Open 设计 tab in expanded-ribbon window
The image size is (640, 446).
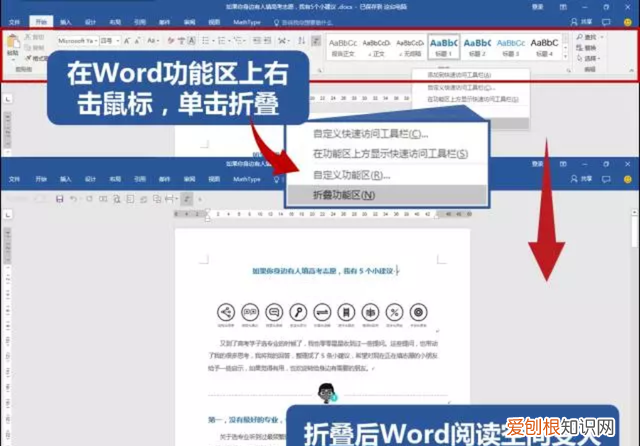(90, 22)
